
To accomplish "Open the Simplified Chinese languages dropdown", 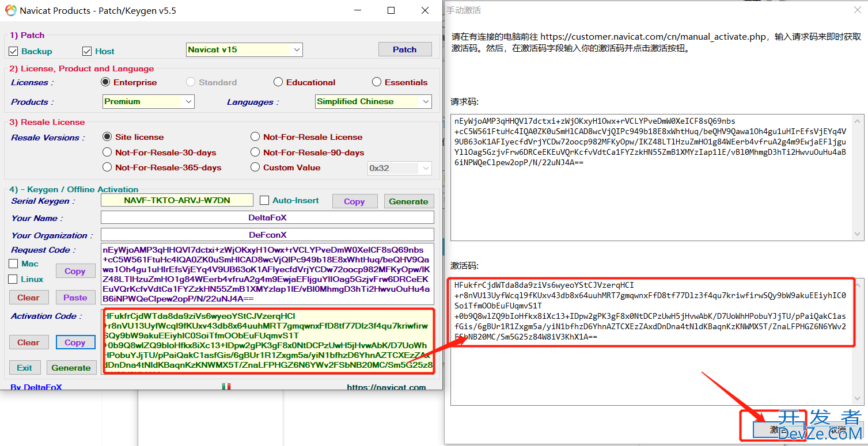I will coord(373,101).
